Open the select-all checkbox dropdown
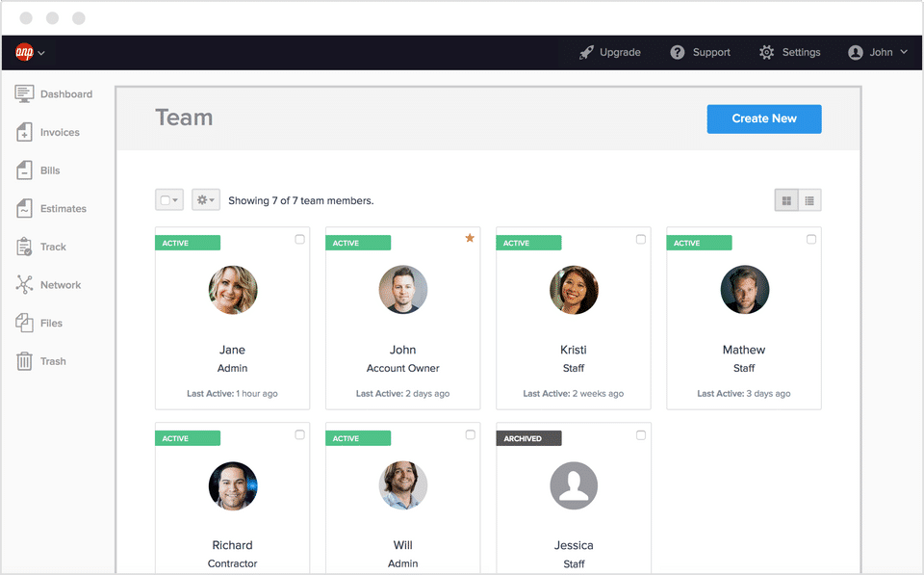 169,200
